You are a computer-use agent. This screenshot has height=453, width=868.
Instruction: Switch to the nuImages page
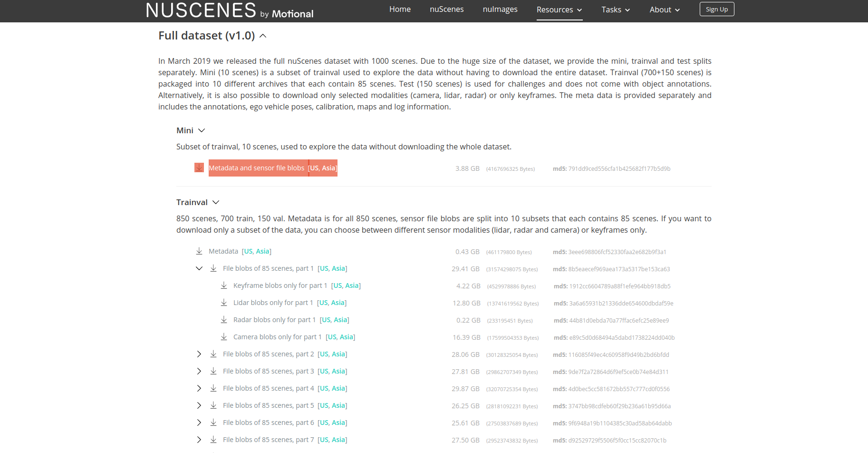[x=500, y=9]
